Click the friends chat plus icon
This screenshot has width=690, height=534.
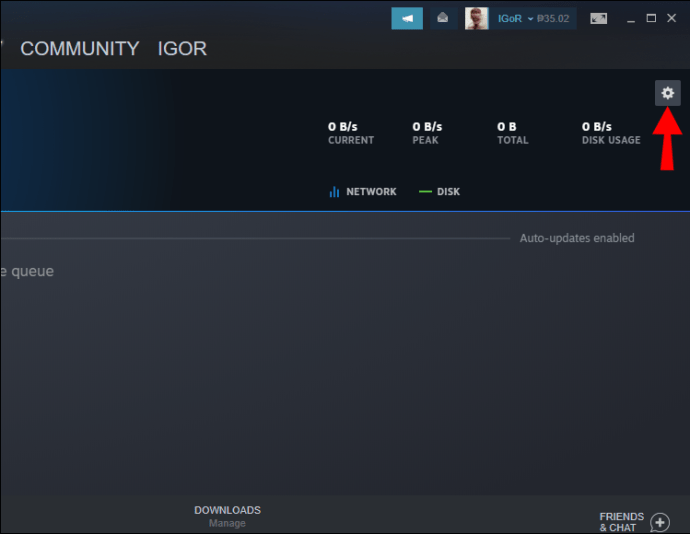pos(660,523)
